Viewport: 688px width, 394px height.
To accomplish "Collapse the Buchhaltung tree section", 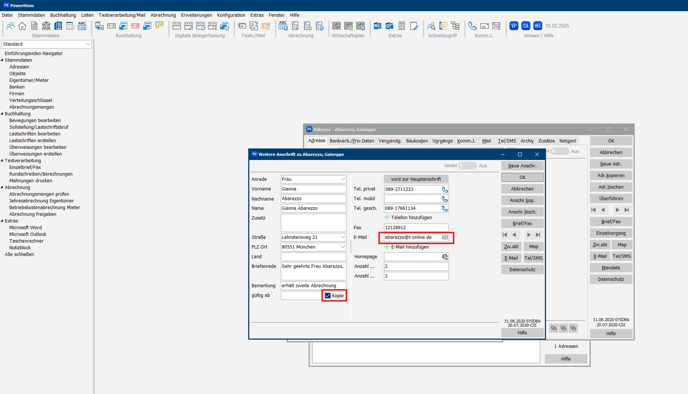I will tap(2, 114).
